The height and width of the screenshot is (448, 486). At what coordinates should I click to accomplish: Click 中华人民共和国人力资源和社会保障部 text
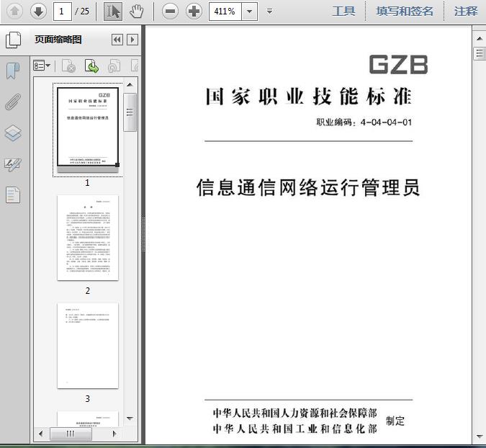click(294, 413)
